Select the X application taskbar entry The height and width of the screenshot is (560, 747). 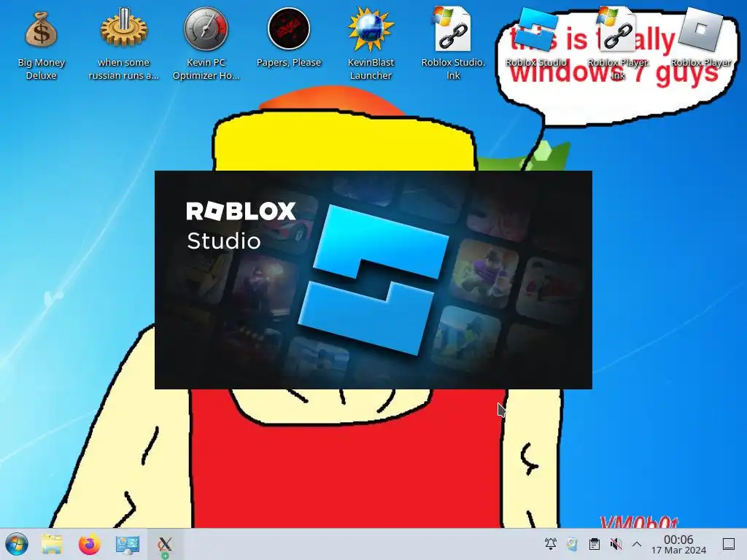(165, 544)
